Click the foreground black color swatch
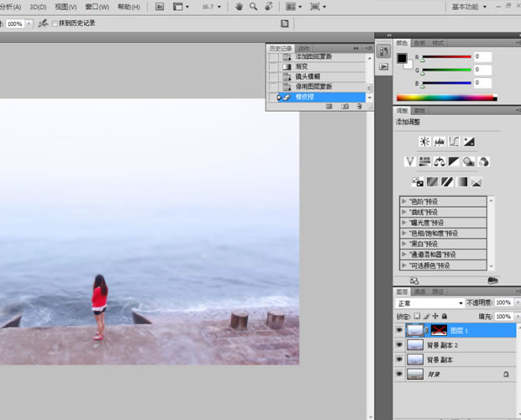This screenshot has height=420, width=521. (x=402, y=58)
